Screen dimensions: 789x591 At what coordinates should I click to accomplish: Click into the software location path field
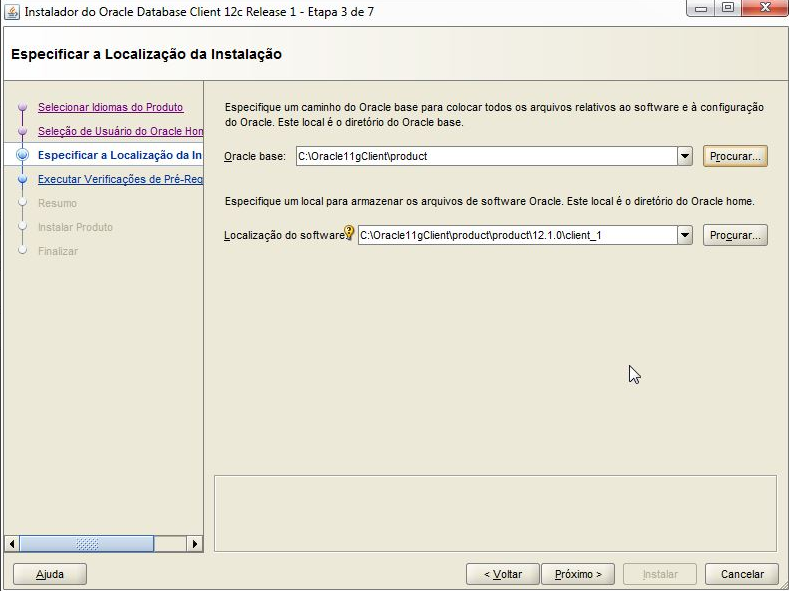[x=517, y=235]
